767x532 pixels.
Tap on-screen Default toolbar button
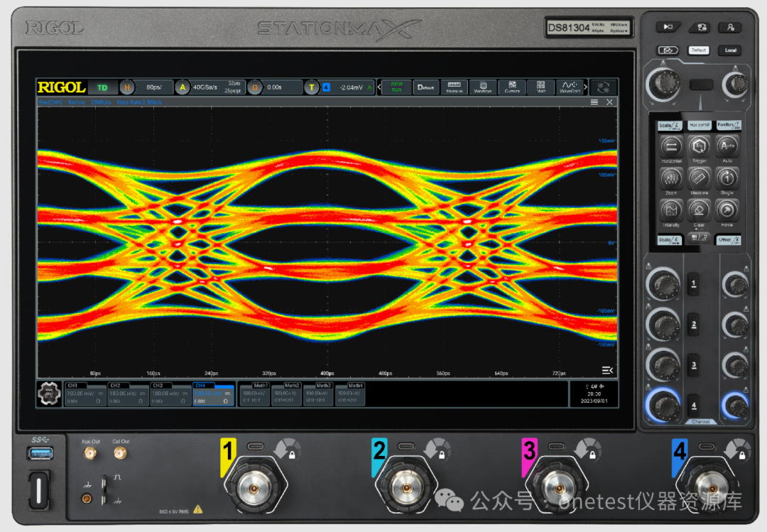(425, 87)
